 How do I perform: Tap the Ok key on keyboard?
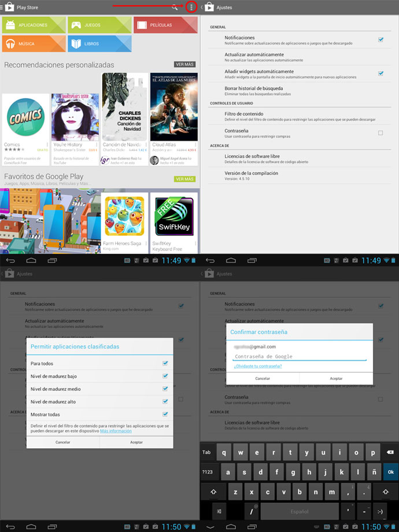[391, 472]
